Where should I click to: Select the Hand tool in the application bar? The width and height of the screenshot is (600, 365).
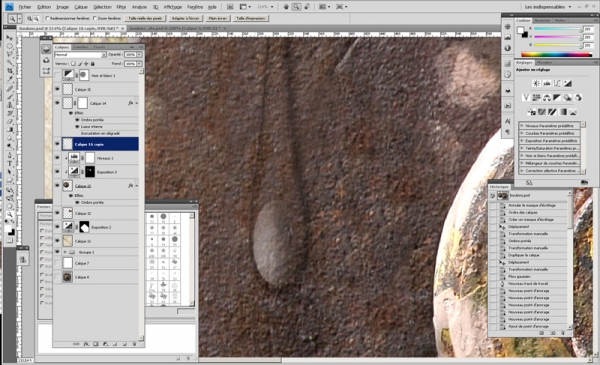pos(286,7)
